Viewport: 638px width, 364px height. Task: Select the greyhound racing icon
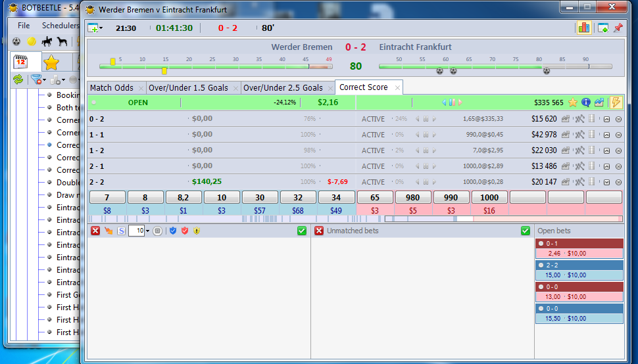pos(61,41)
